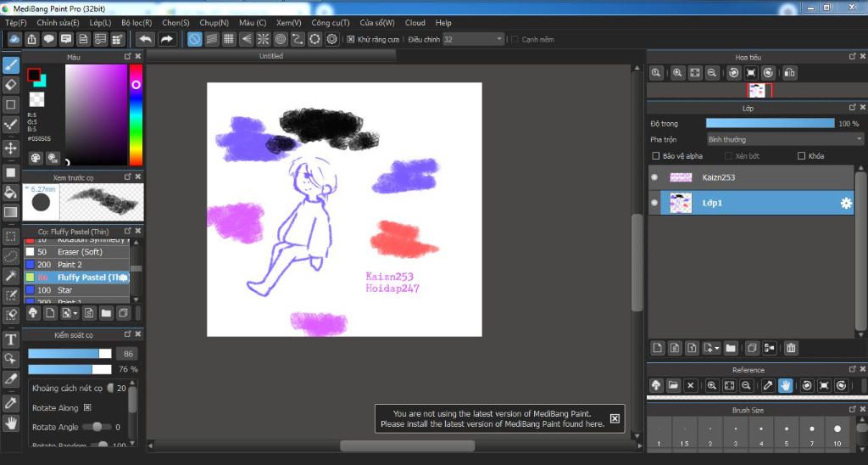Click the export icon in top toolbar
Viewport: 868px width, 465px height.
pyautogui.click(x=31, y=39)
